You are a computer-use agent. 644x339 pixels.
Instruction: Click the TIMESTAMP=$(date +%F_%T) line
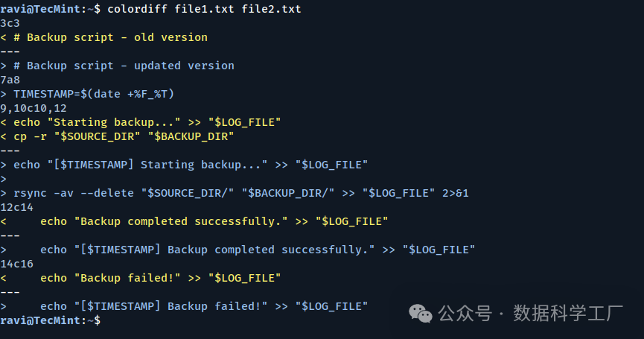93,94
